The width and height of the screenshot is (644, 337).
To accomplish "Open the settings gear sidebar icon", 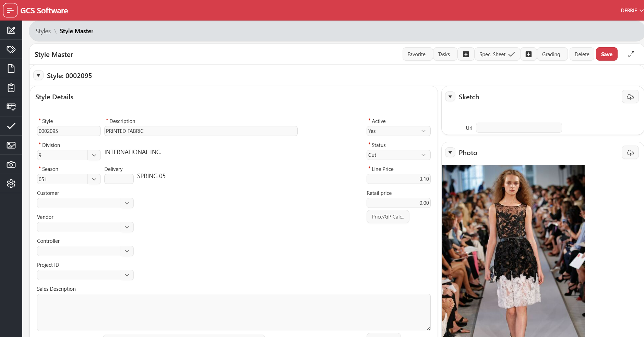I will coord(11,184).
